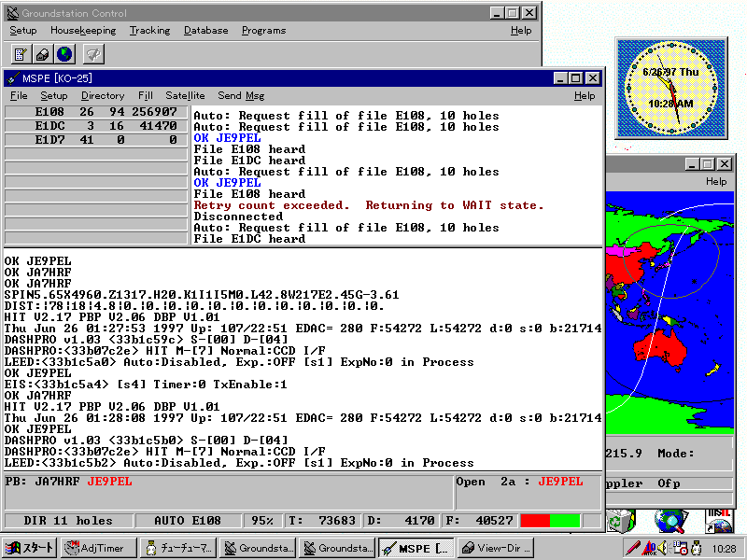Open the Send Msg menu
The height and width of the screenshot is (560, 747).
point(241,95)
